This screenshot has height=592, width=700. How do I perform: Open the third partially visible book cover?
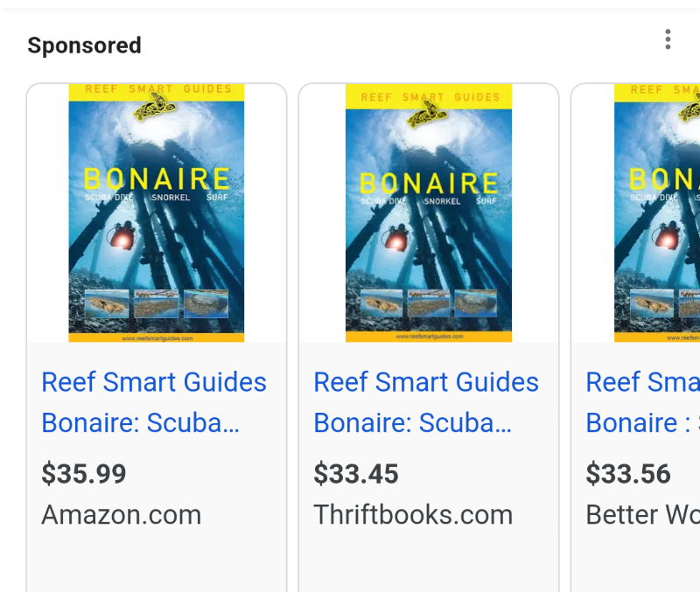(657, 212)
